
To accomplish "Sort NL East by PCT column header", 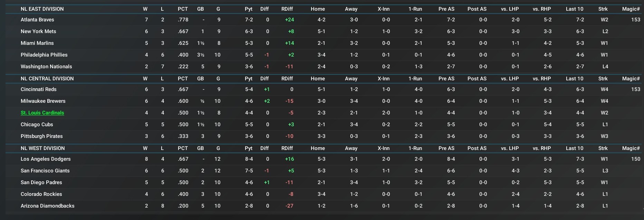I will [183, 9].
